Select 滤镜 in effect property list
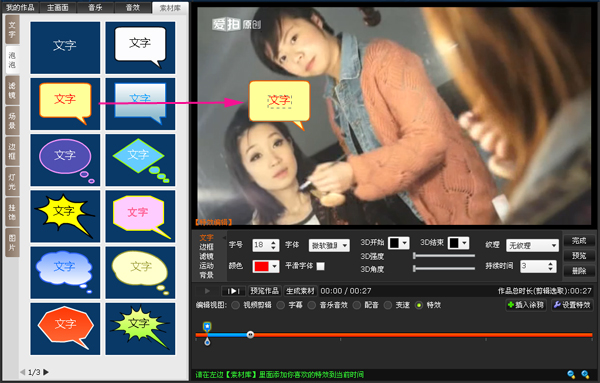This screenshot has height=383, width=600. pyautogui.click(x=206, y=256)
